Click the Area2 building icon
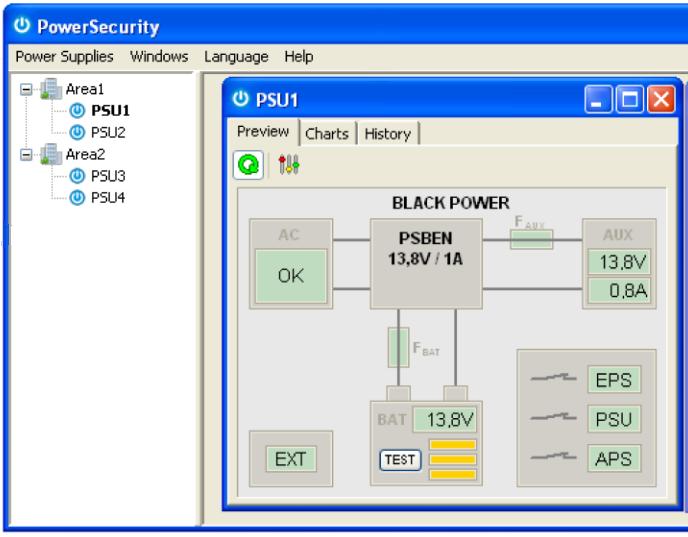The height and width of the screenshot is (537, 688). coord(51,154)
